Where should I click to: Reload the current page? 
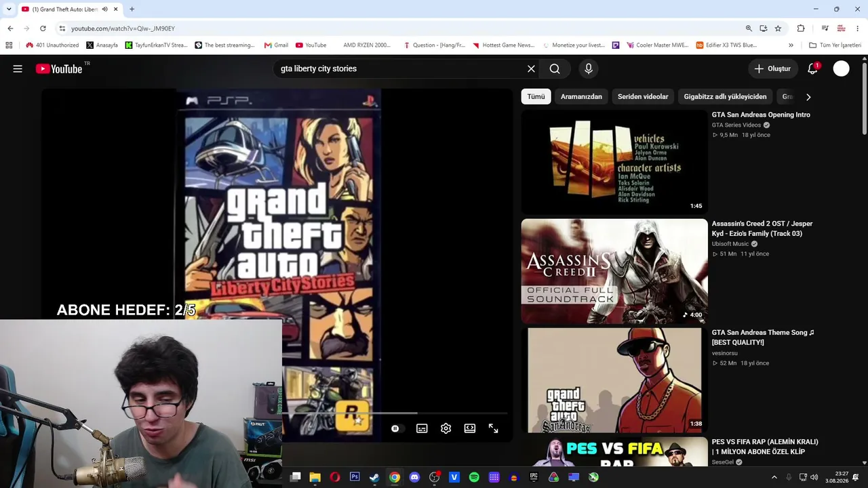coord(43,28)
